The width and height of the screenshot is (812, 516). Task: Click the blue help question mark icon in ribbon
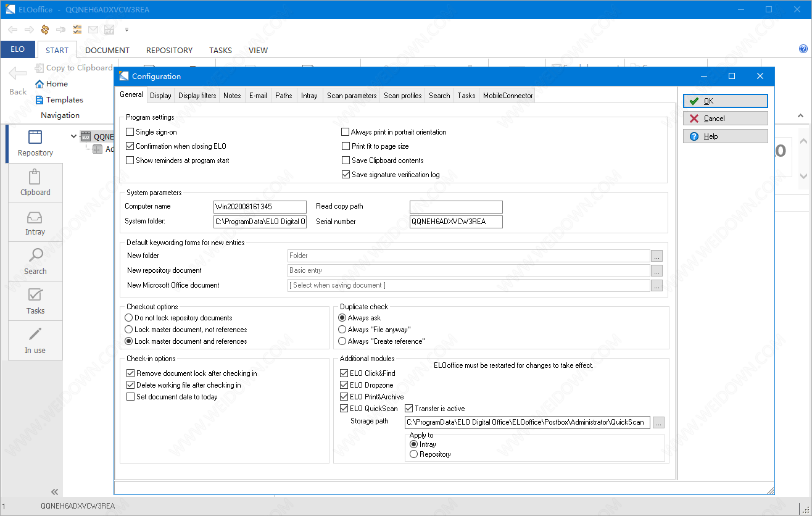click(803, 49)
